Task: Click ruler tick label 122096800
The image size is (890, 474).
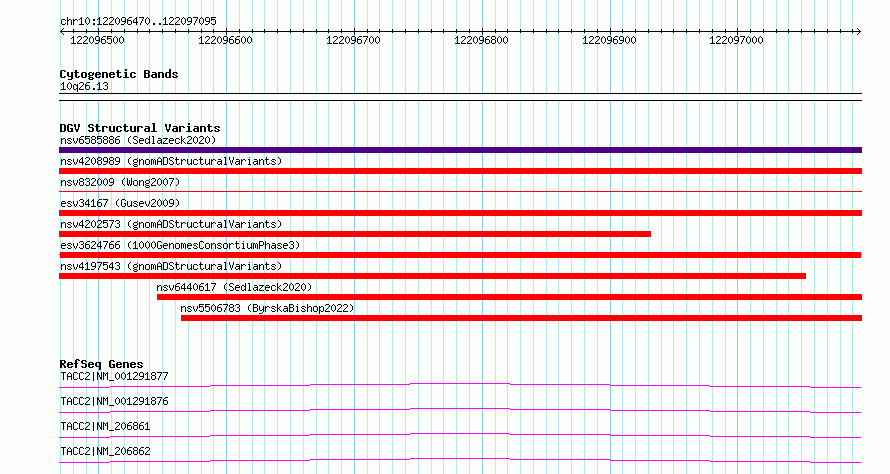Action: tap(481, 40)
